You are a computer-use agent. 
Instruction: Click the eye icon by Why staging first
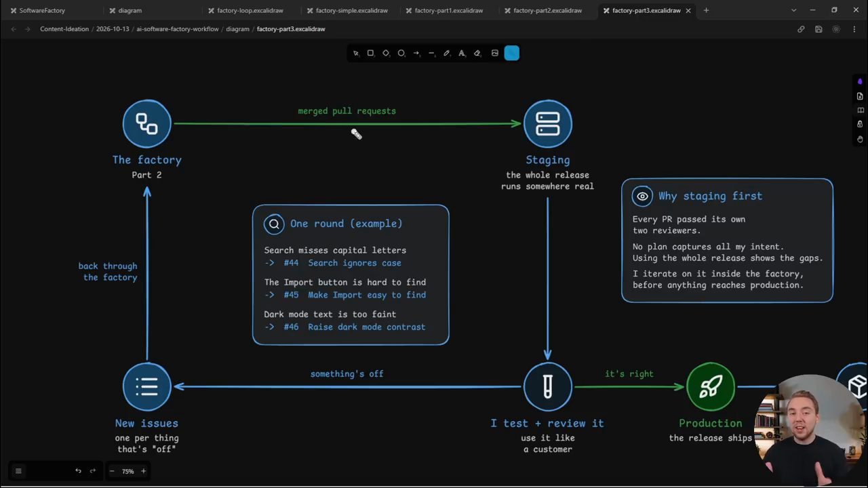642,196
